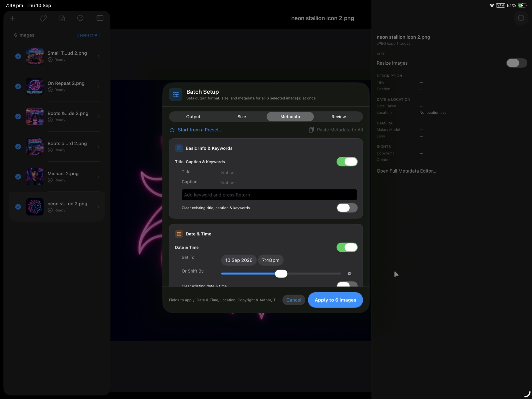The image size is (532, 399).
Task: Click Ready status icon under On Repeat 2.png
Action: (x=50, y=90)
